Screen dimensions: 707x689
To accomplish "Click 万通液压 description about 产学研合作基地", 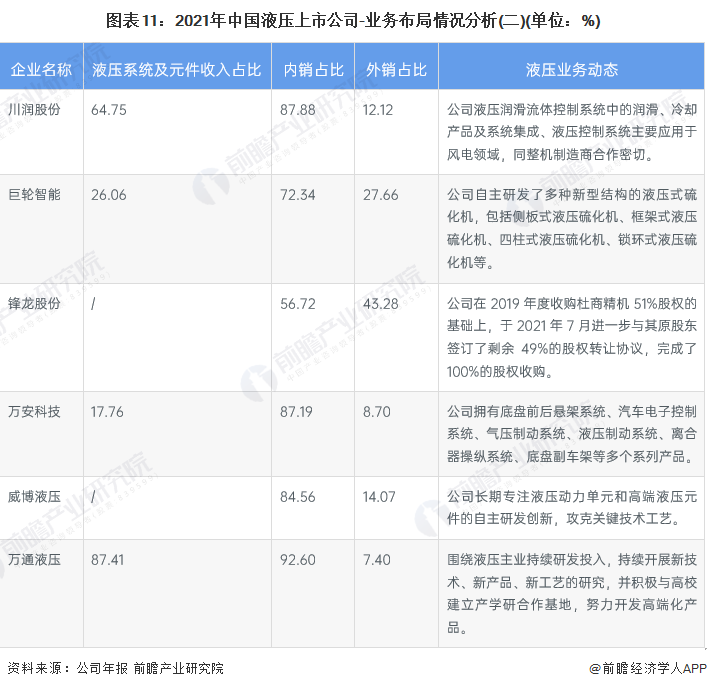I will [x=572, y=593].
